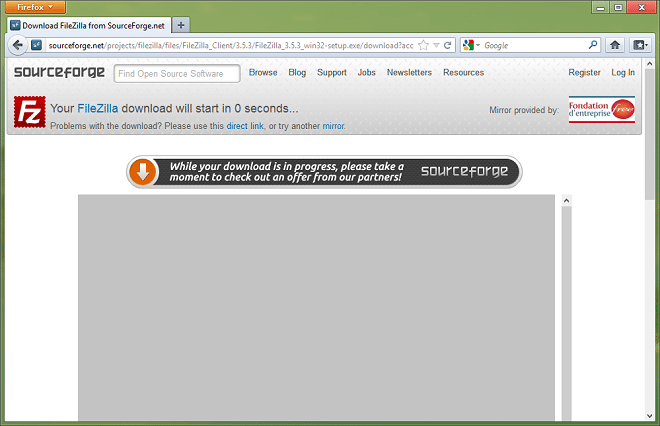The image size is (660, 426).
Task: Try another mirror link
Action: [333, 126]
